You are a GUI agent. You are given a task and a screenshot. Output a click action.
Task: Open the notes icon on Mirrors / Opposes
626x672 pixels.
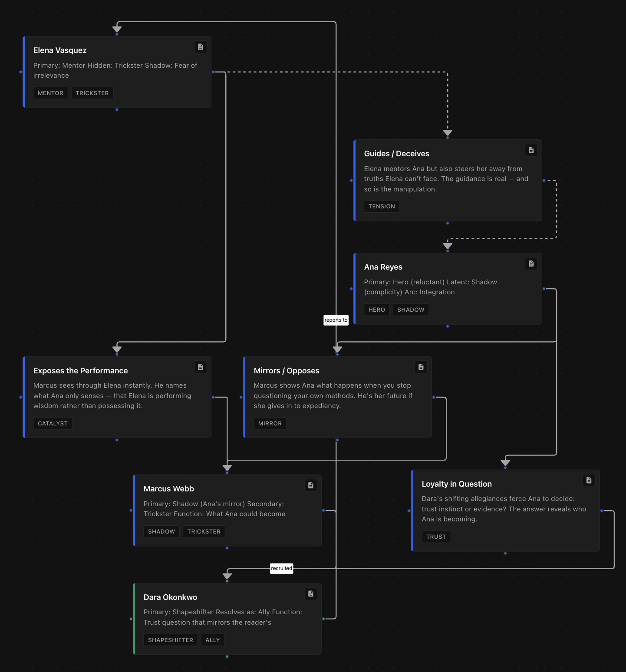point(420,367)
